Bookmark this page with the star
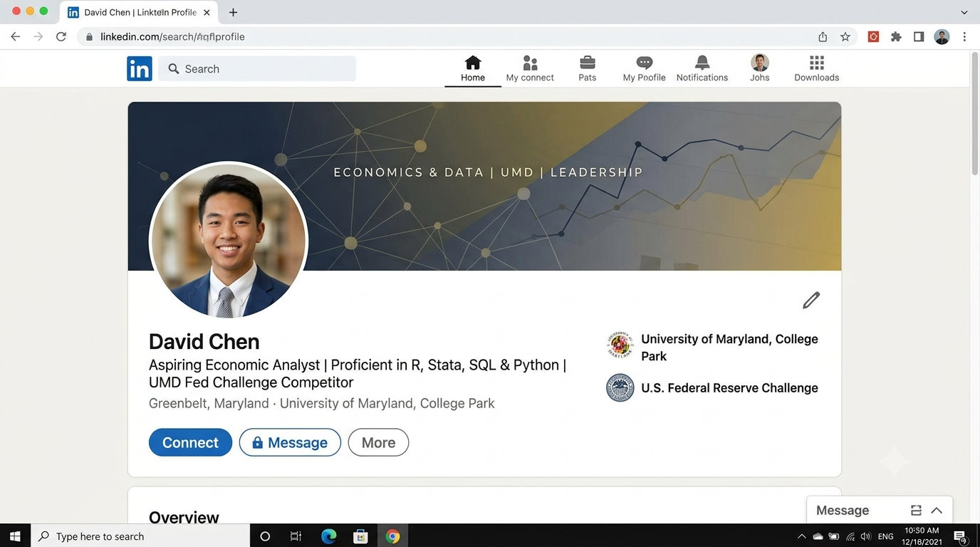The height and width of the screenshot is (547, 980). point(845,37)
